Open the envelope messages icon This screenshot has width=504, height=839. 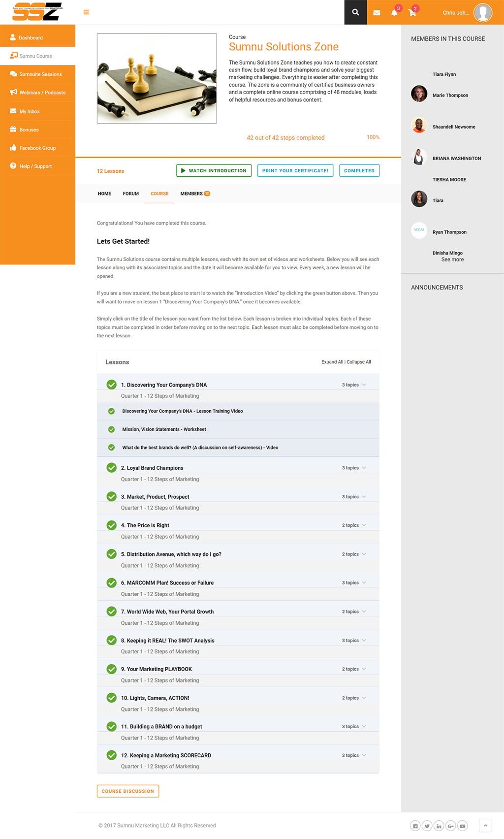pyautogui.click(x=377, y=13)
